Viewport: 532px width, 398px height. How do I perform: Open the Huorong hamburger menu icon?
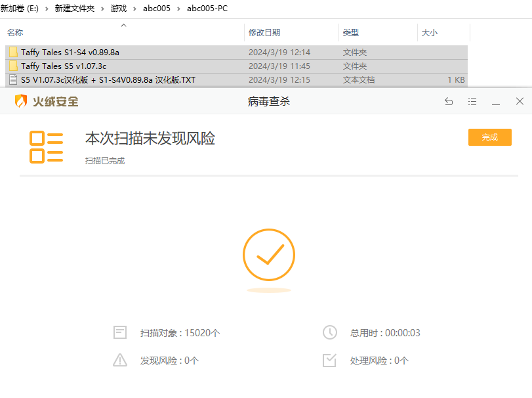tap(472, 101)
